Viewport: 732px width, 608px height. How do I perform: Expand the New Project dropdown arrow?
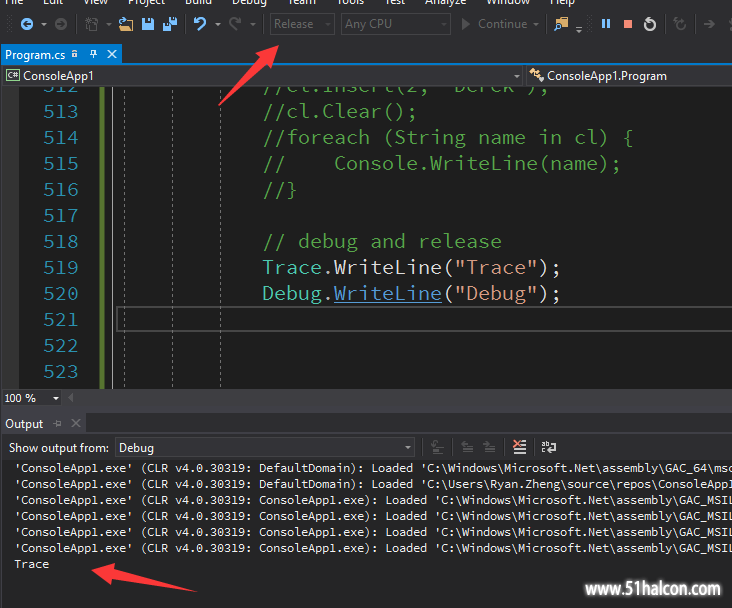pyautogui.click(x=108, y=24)
